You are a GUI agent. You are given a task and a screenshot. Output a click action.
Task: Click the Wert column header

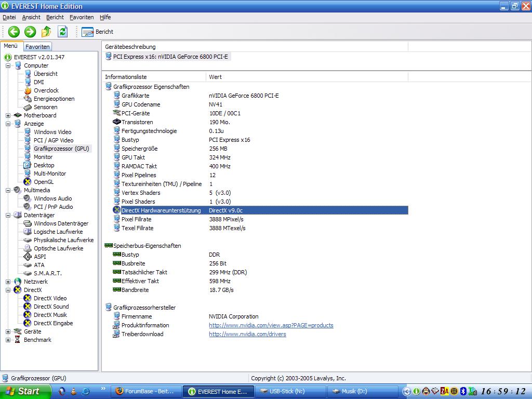[x=307, y=77]
